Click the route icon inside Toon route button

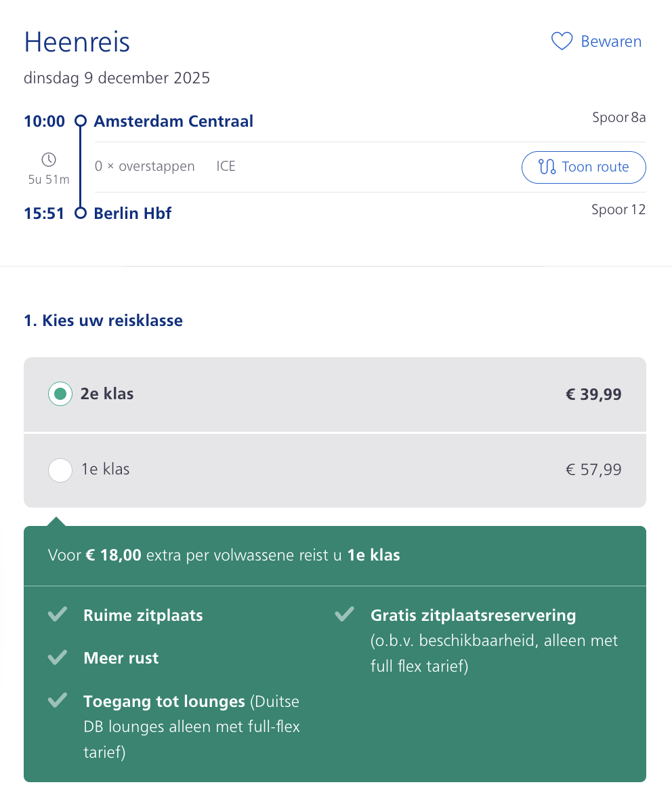tap(547, 167)
